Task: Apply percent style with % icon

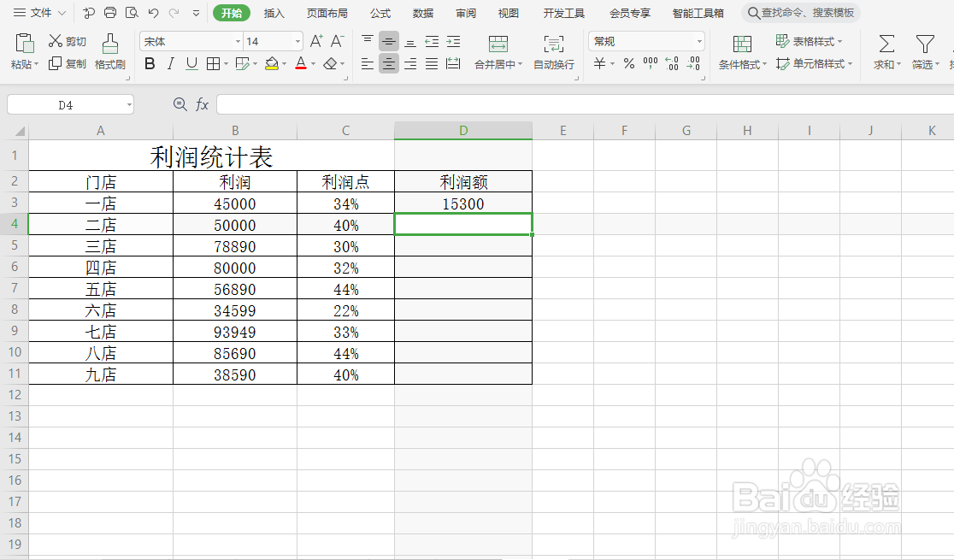Action: coord(629,63)
